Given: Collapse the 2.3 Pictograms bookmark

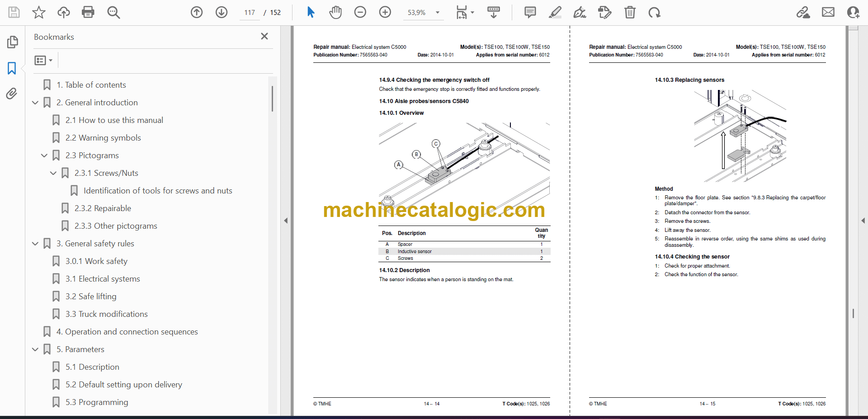Looking at the screenshot, I should point(44,155).
